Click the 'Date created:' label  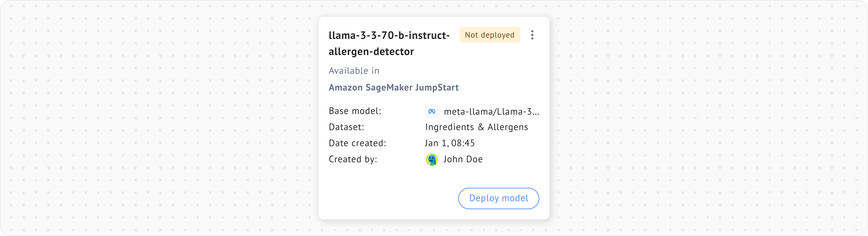click(357, 143)
